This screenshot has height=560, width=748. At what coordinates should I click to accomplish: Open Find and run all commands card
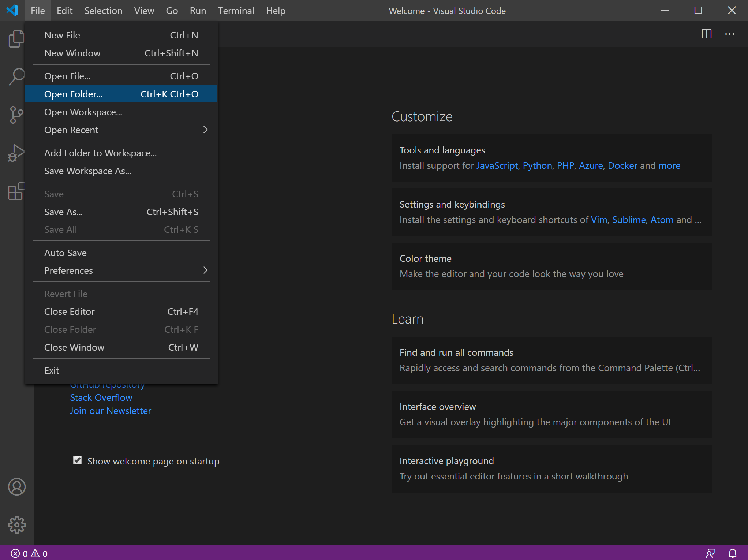click(x=552, y=360)
